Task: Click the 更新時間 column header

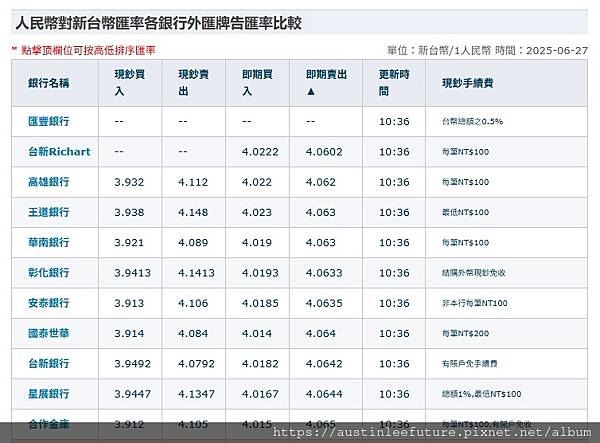Action: click(394, 83)
